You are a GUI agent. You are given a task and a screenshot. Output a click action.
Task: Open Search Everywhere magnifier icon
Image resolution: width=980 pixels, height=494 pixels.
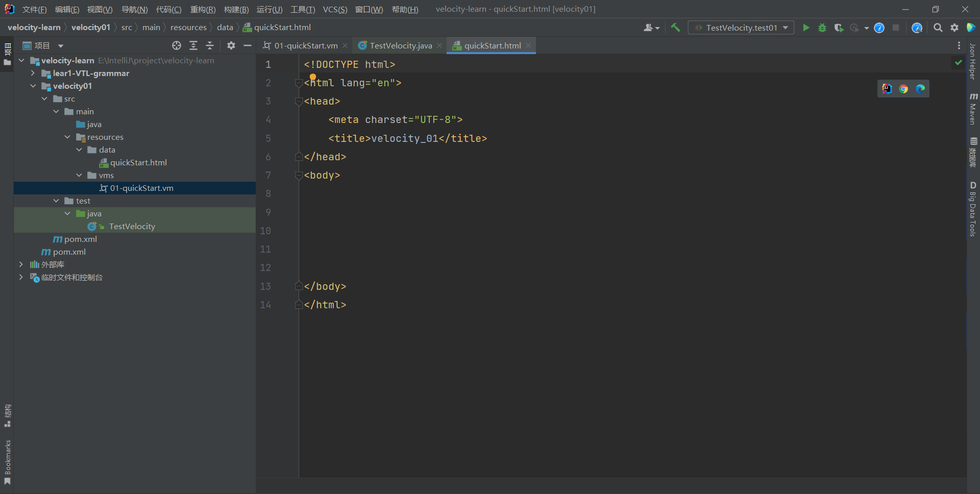point(938,28)
